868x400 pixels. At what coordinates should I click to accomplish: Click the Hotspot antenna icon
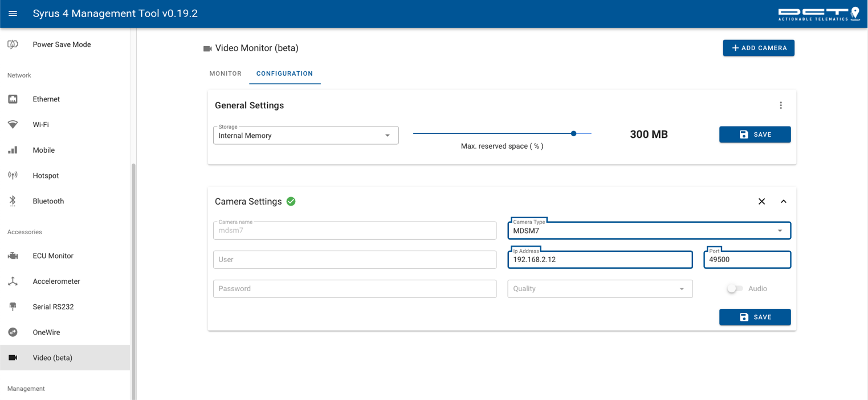(x=13, y=175)
